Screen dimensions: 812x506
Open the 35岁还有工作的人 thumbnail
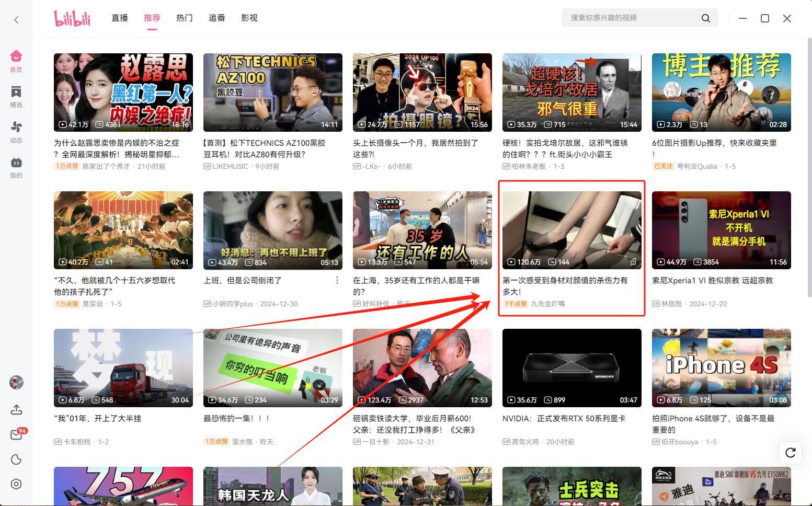[422, 231]
